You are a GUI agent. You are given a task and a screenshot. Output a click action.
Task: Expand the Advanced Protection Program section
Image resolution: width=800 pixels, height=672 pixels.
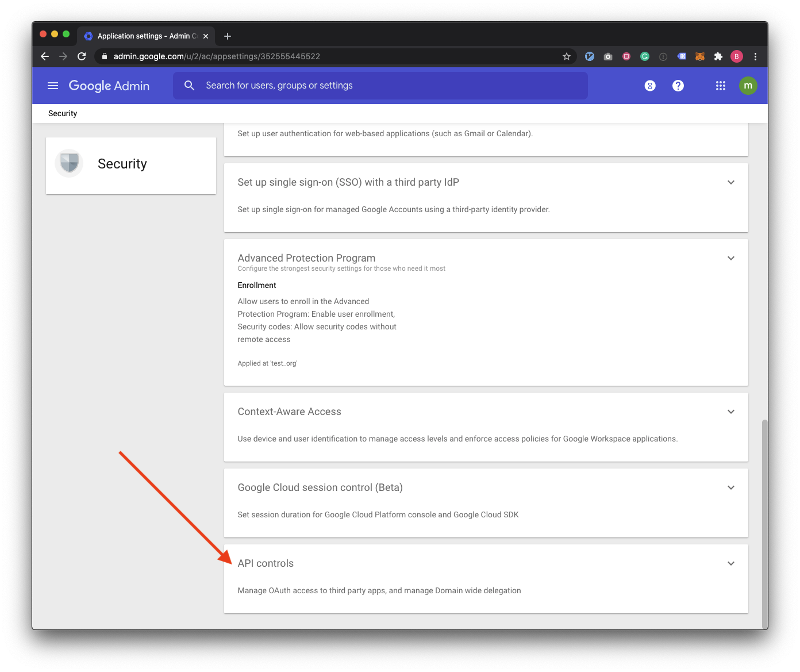(x=730, y=258)
